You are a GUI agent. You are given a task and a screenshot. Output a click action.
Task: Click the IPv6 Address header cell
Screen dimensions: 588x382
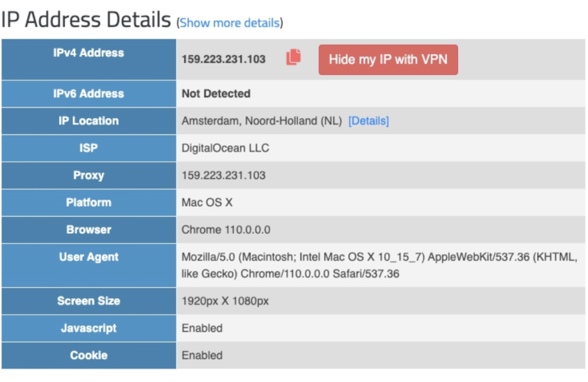(x=89, y=94)
